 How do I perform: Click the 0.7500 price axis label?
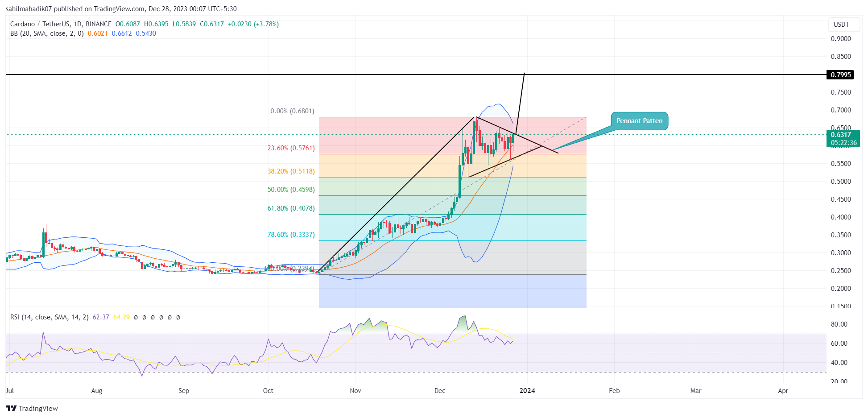[x=841, y=92]
